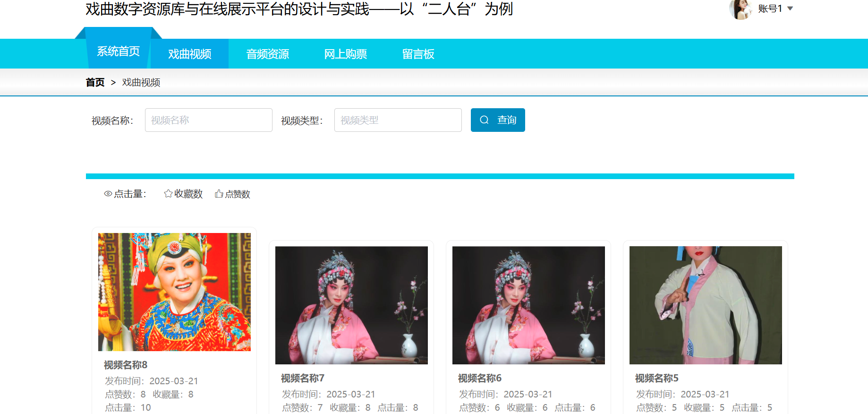Expand the 账号1 dropdown arrow
Image resolution: width=868 pixels, height=414 pixels.
click(790, 9)
